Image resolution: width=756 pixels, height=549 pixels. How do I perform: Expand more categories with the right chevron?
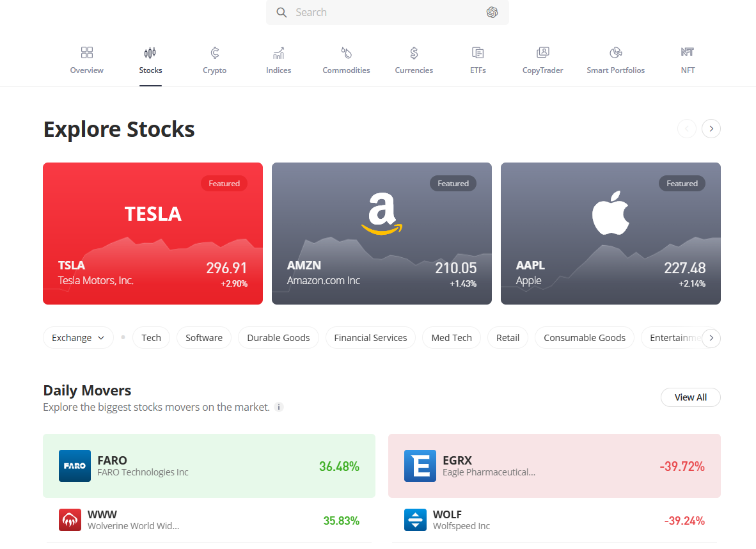coord(711,338)
